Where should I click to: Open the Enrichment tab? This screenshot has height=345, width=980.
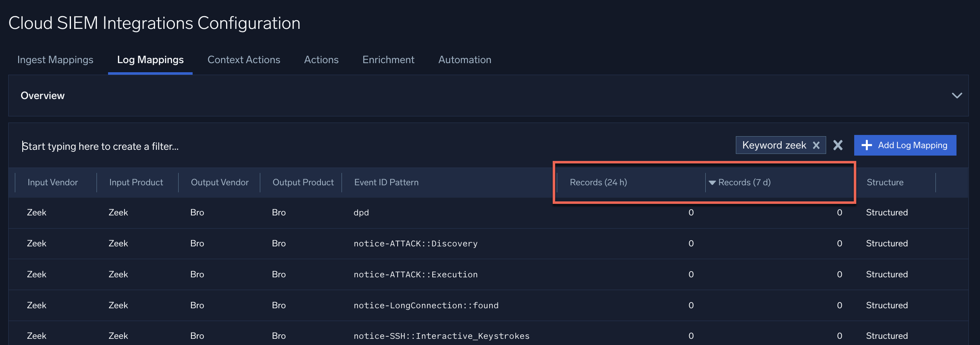point(388,60)
